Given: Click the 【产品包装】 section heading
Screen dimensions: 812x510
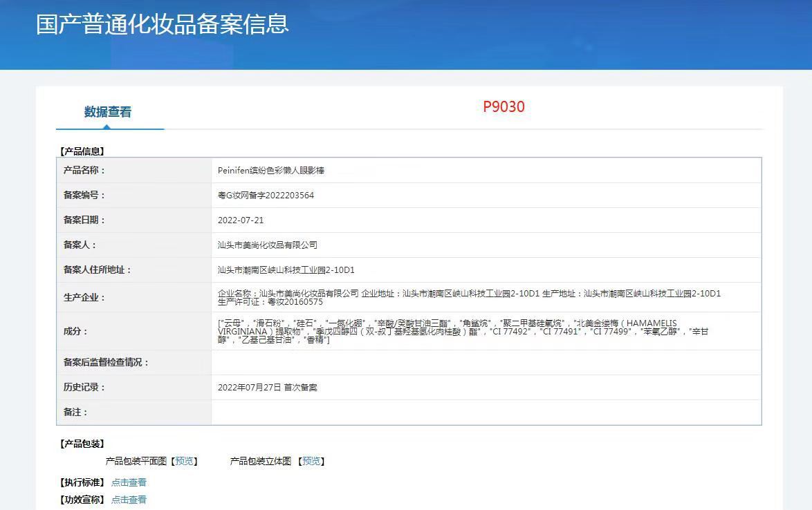Looking at the screenshot, I should [82, 444].
